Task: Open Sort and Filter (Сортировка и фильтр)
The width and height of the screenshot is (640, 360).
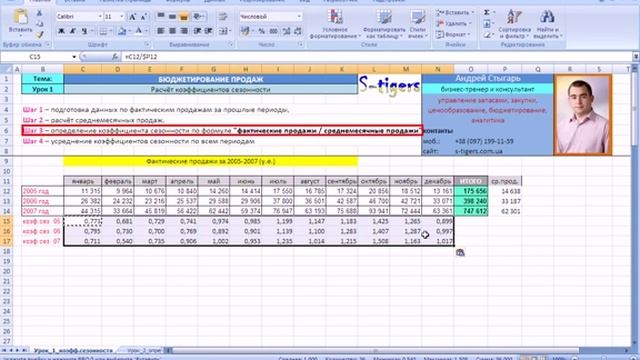Action: pos(514,24)
